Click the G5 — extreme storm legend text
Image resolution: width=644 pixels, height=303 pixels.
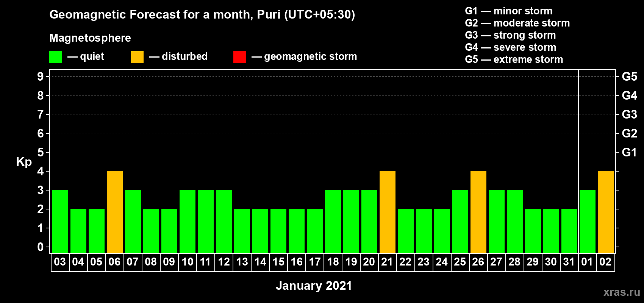click(x=514, y=59)
